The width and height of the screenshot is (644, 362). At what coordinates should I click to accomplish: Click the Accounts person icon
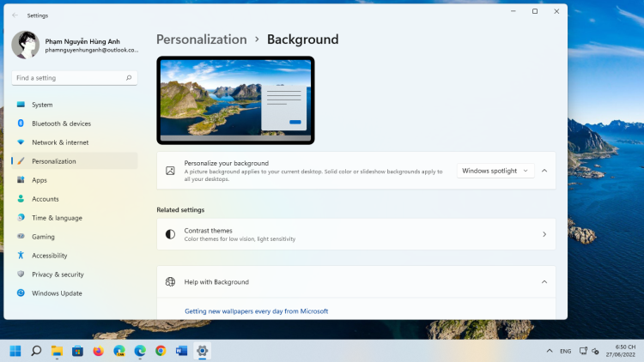pos(21,199)
